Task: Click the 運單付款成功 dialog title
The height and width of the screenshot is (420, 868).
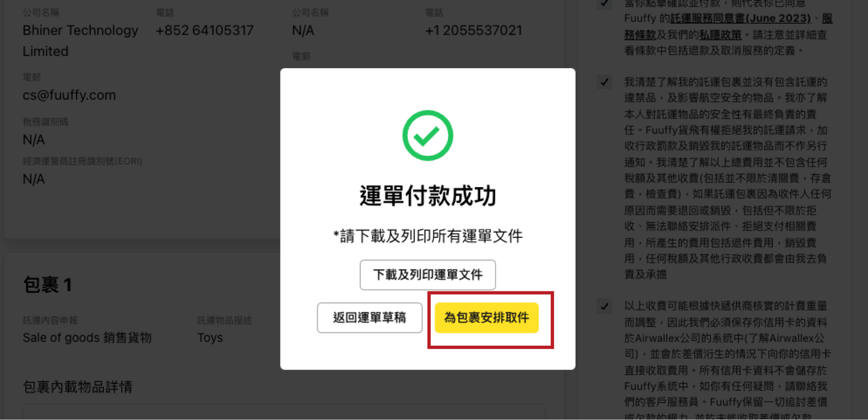Action: (x=428, y=196)
